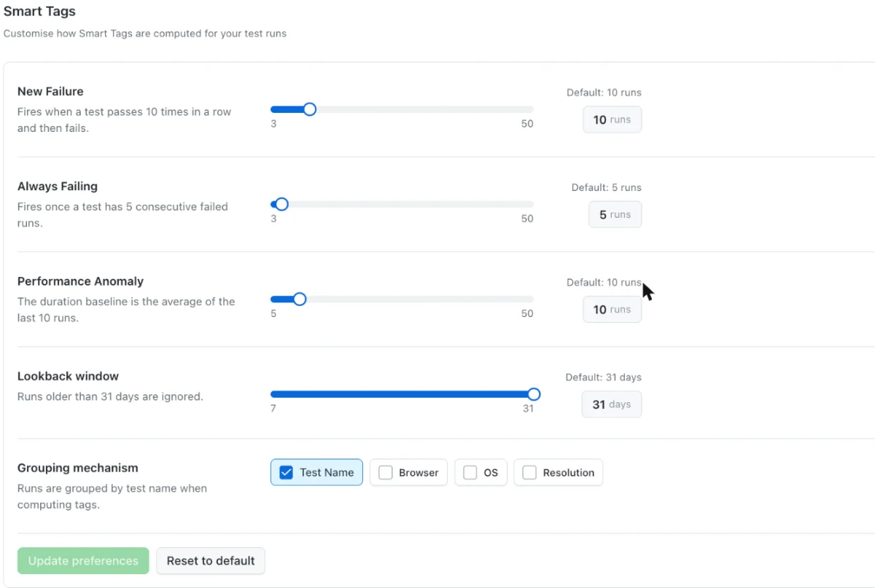Click the Always Failing slider handle
The height and width of the screenshot is (588, 875).
[x=281, y=204]
